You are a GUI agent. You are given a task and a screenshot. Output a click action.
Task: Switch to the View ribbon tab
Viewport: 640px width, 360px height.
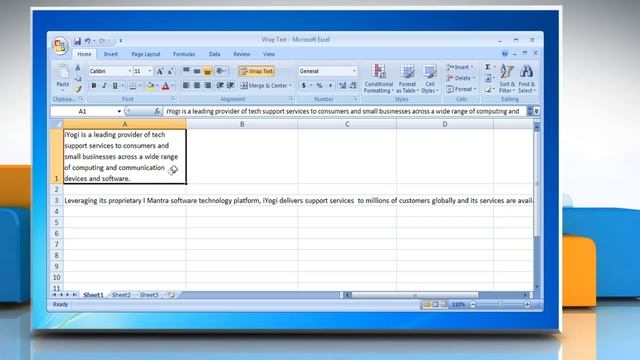269,54
